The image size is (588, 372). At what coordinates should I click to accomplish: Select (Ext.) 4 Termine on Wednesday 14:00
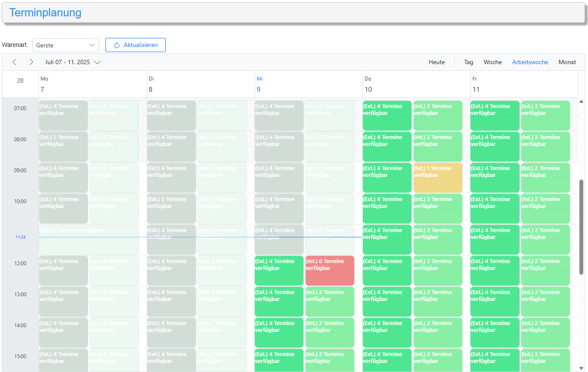pyautogui.click(x=279, y=332)
